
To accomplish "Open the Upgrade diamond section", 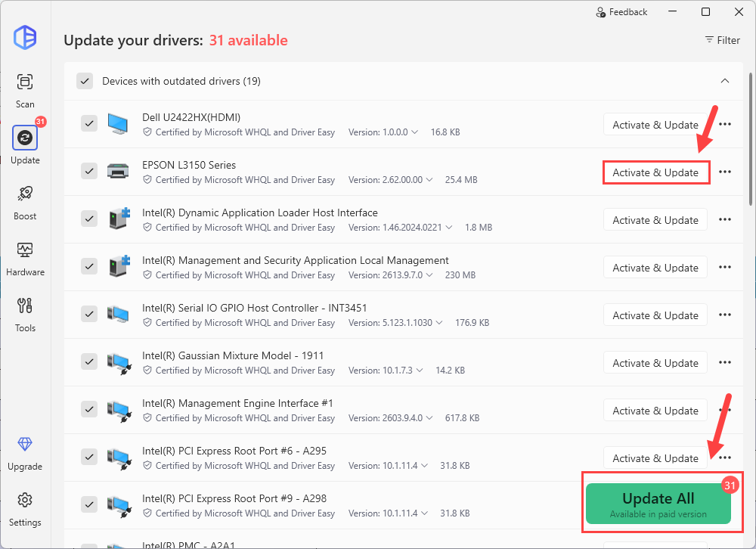I will coord(25,454).
